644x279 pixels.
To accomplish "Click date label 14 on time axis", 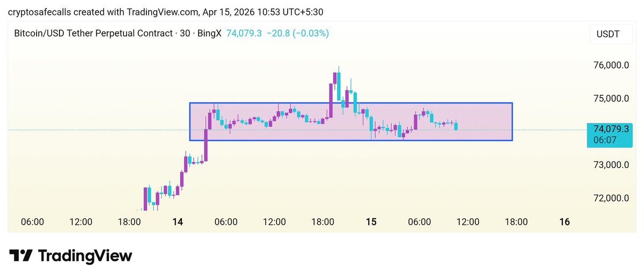I will [178, 222].
